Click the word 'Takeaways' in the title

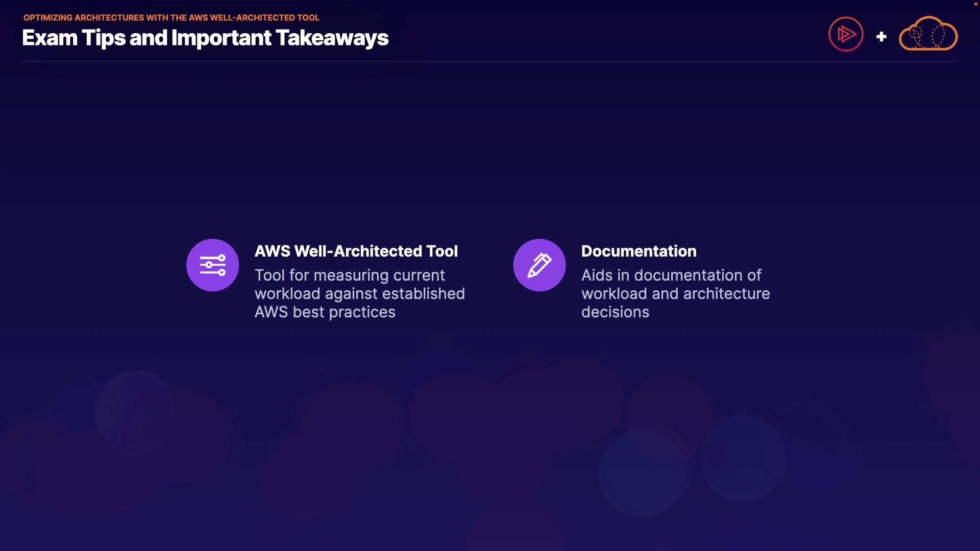pyautogui.click(x=332, y=38)
